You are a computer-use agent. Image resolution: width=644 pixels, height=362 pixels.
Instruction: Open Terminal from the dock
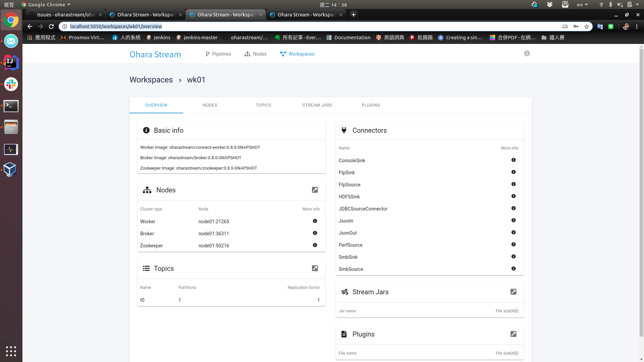11,106
